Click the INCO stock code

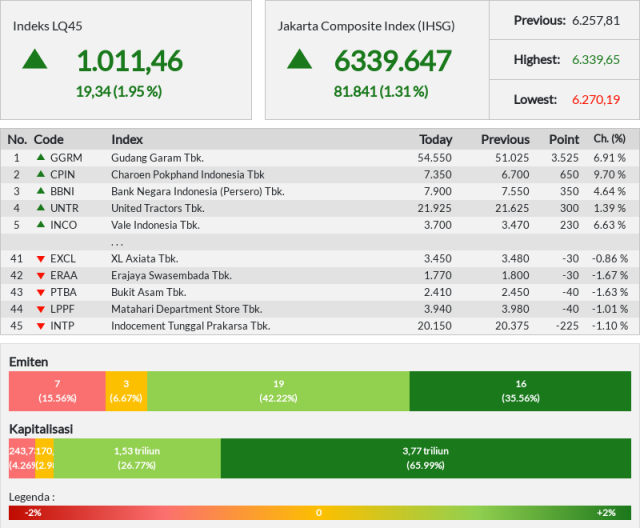[x=63, y=225]
